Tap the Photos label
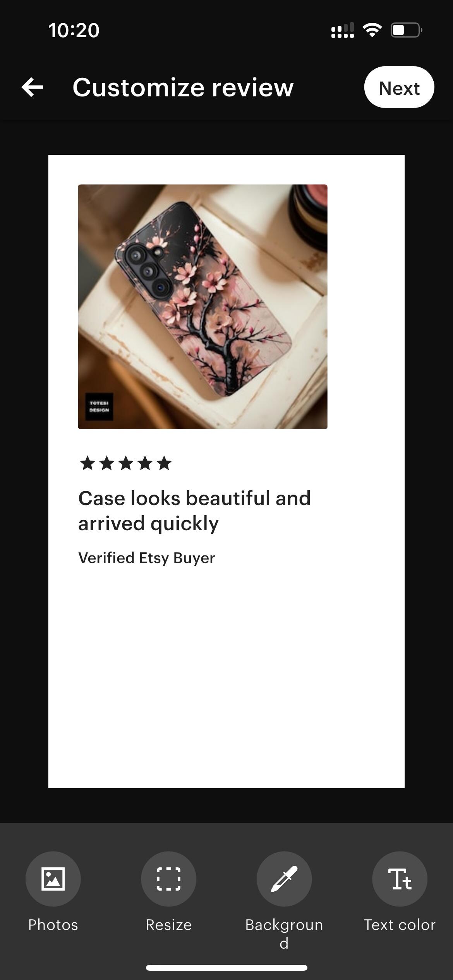The image size is (453, 980). pos(53,925)
